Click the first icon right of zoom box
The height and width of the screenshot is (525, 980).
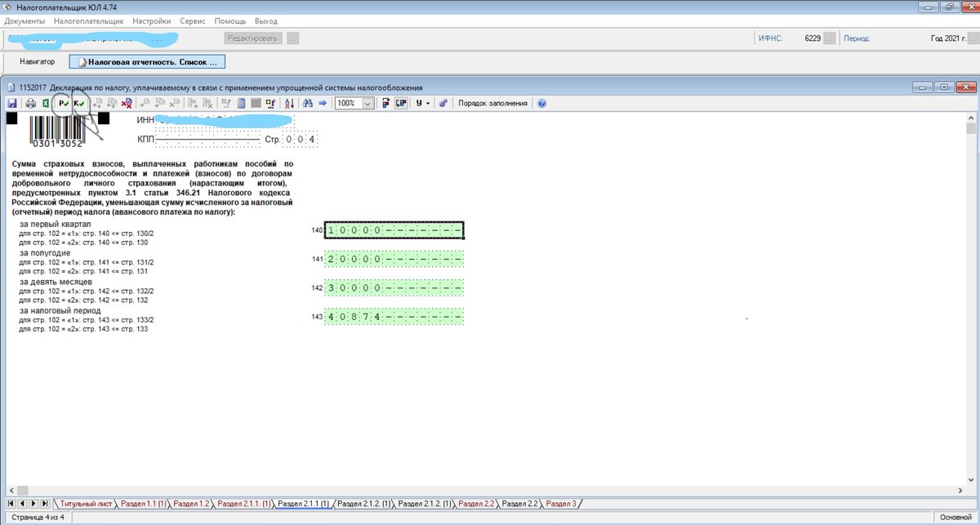coord(385,104)
